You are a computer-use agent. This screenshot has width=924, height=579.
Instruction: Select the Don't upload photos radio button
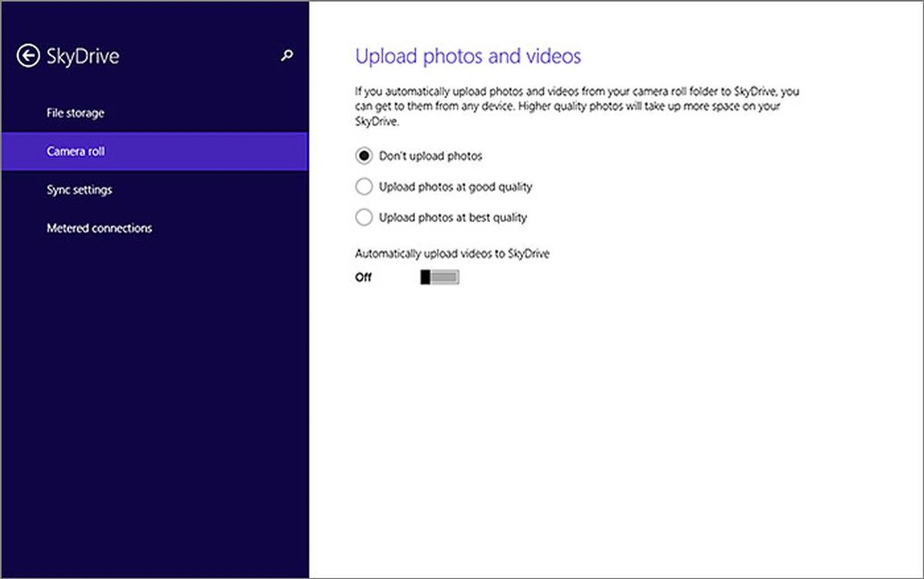pos(364,156)
